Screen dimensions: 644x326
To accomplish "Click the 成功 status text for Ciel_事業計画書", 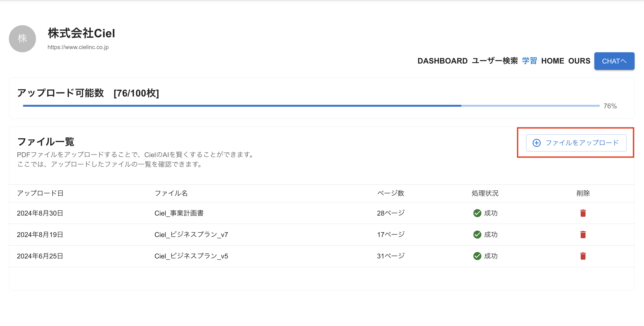I will [x=491, y=213].
